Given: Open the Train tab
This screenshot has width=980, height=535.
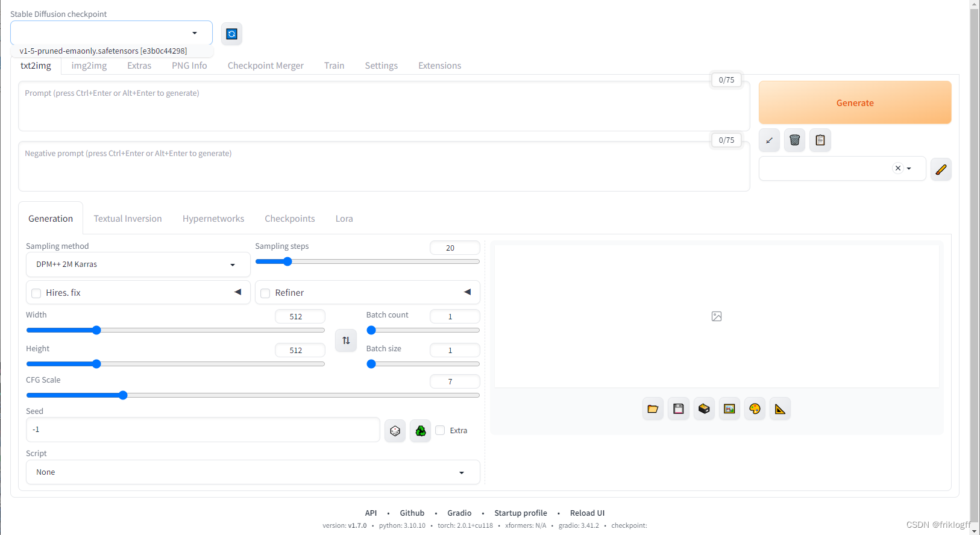Looking at the screenshot, I should click(334, 66).
